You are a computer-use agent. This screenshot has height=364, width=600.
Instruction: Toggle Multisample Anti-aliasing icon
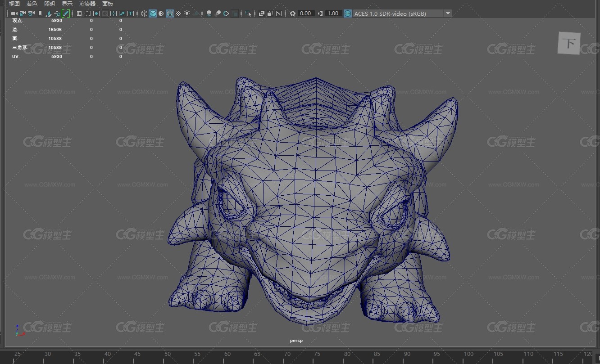pos(226,13)
